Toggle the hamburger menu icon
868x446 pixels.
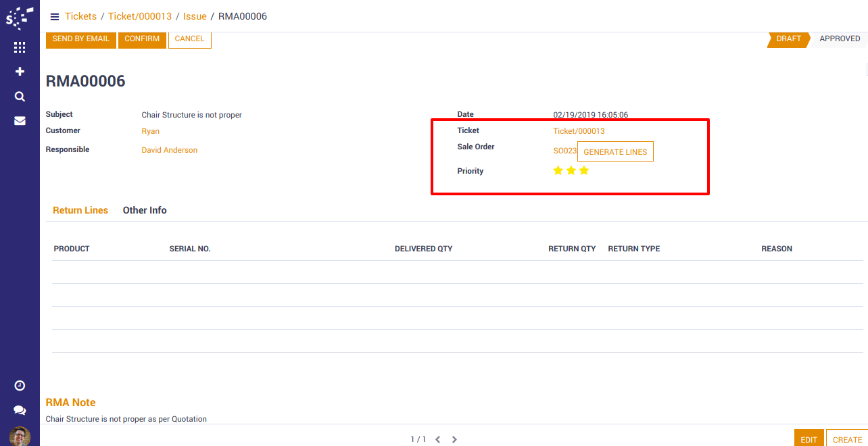click(55, 17)
